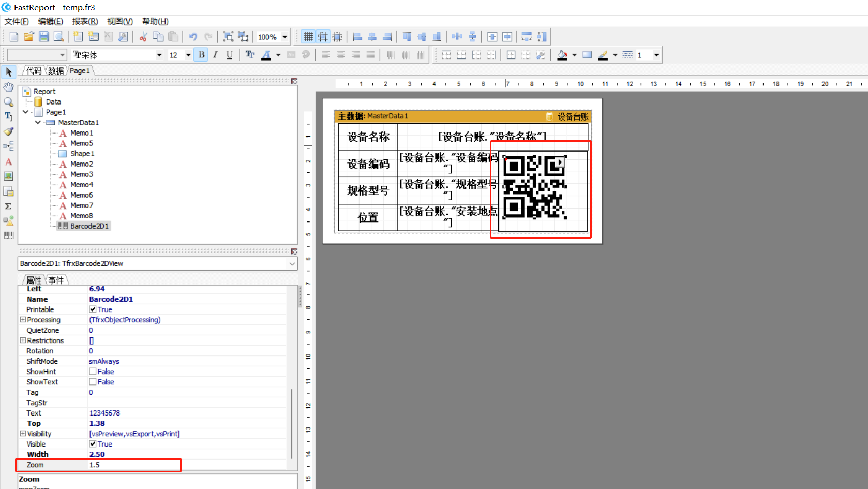
Task: Align selected objects to top edges
Action: (407, 37)
